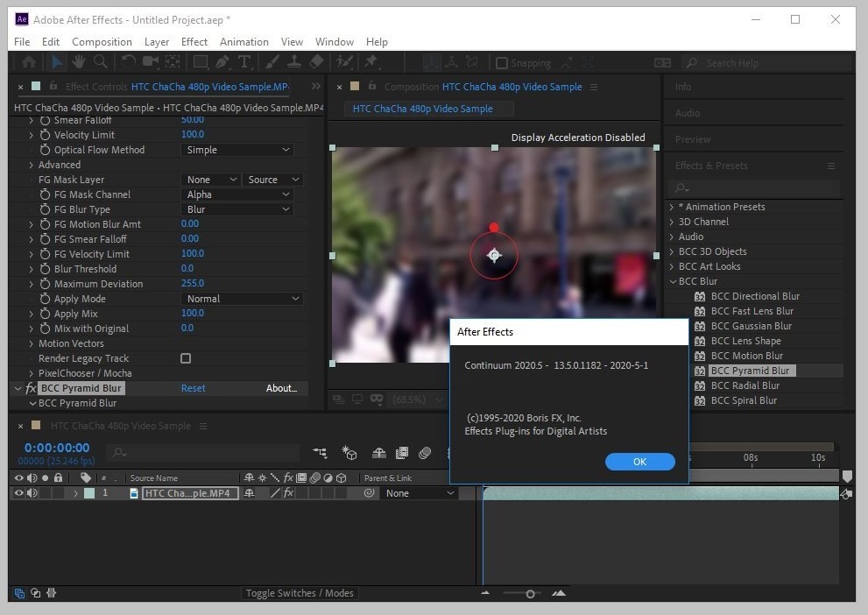868x615 pixels.
Task: Click the current time 0:00:00:00 field
Action: point(56,448)
